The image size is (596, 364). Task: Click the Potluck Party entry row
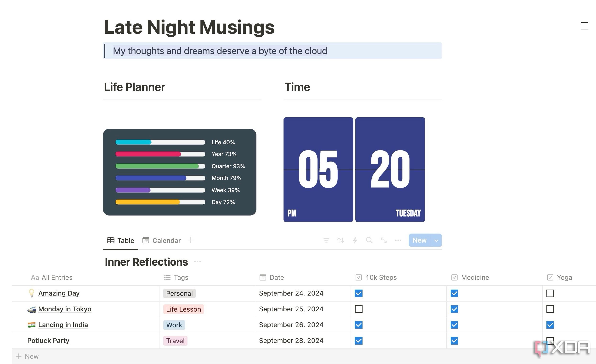click(x=48, y=340)
